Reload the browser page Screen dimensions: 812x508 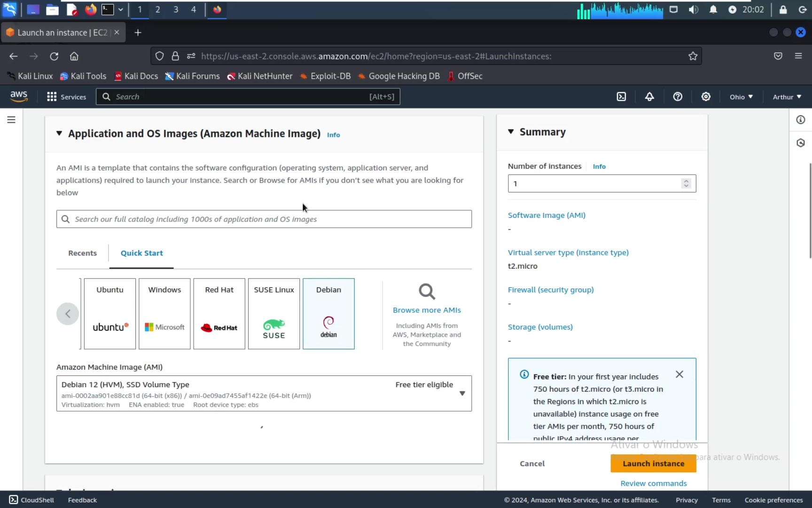tap(54, 56)
